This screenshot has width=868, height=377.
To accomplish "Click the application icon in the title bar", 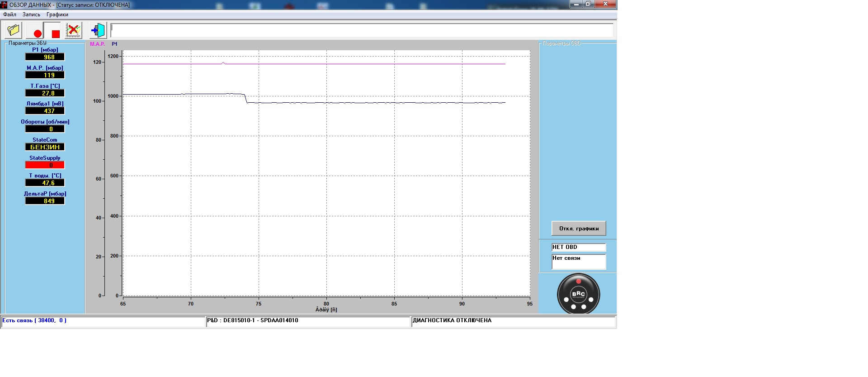I will point(4,5).
